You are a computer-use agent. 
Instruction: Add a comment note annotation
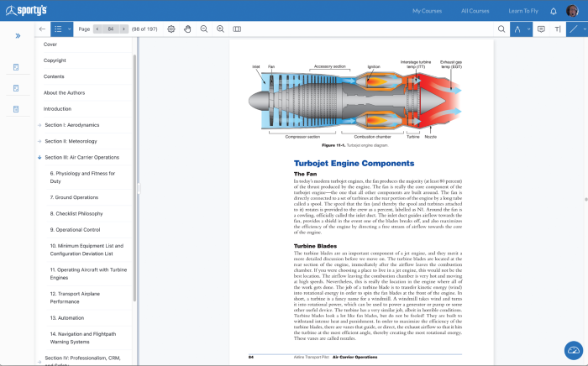point(541,29)
